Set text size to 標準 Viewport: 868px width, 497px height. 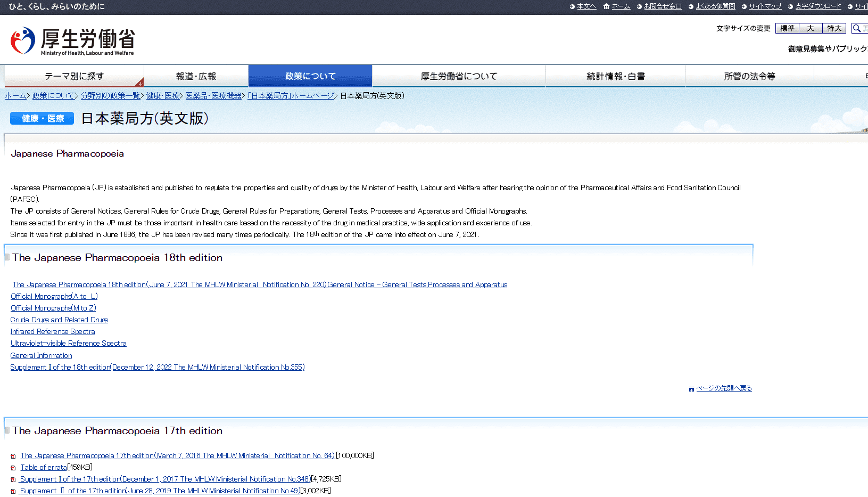click(x=787, y=28)
